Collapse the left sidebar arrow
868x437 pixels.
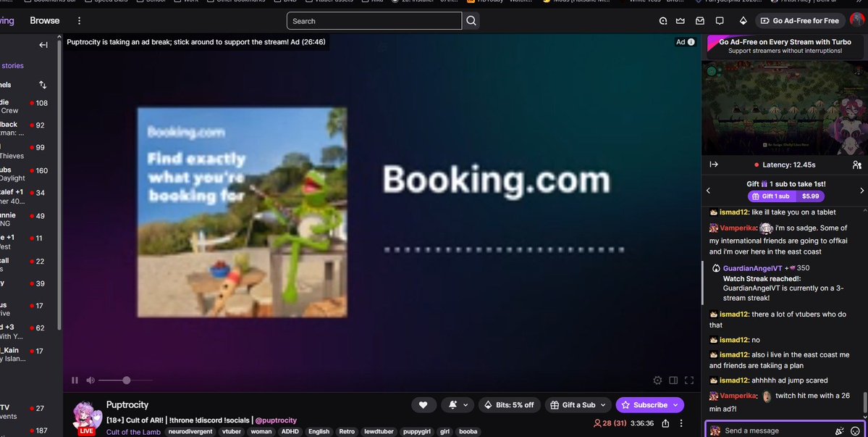43,45
